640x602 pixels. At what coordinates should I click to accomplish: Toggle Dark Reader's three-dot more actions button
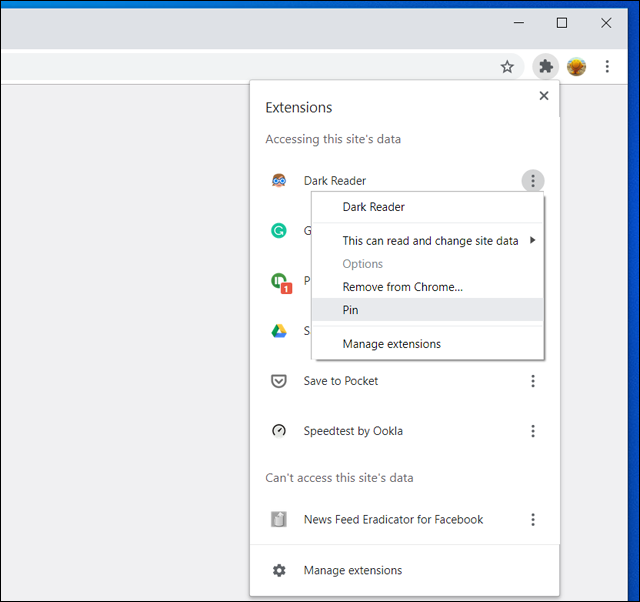pyautogui.click(x=533, y=180)
